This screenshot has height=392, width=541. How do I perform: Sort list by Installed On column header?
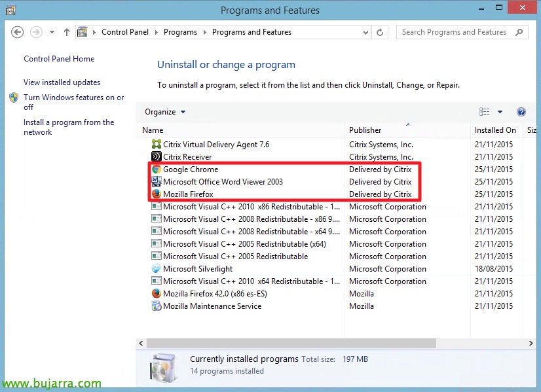[496, 130]
